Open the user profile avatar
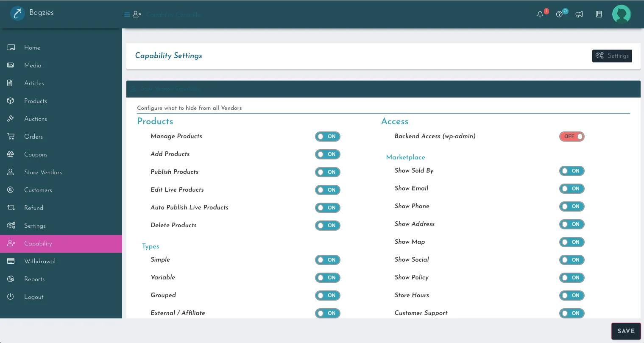The image size is (644, 343). click(x=622, y=14)
